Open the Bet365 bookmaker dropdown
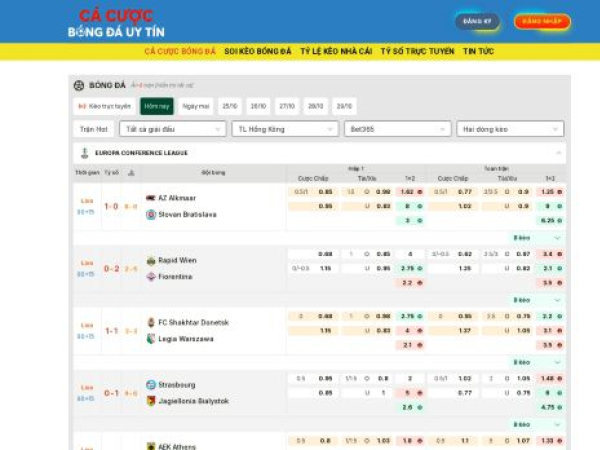This screenshot has height=450, width=600. coord(396,129)
